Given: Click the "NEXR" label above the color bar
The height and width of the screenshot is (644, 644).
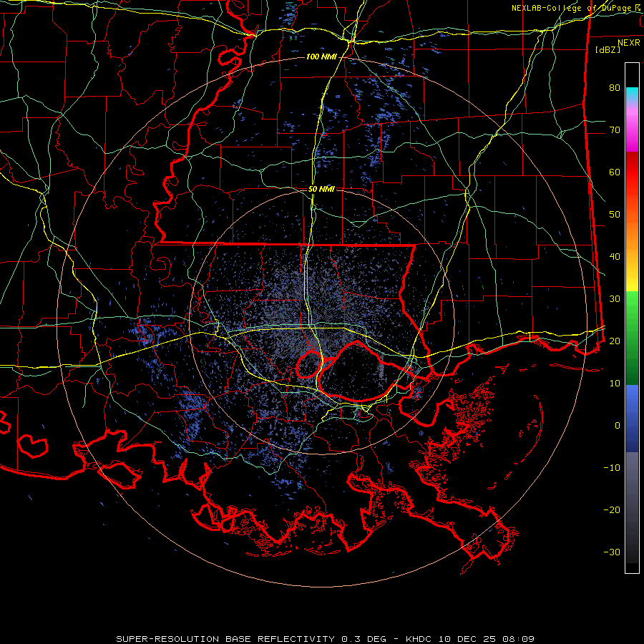Looking at the screenshot, I should click(x=628, y=43).
